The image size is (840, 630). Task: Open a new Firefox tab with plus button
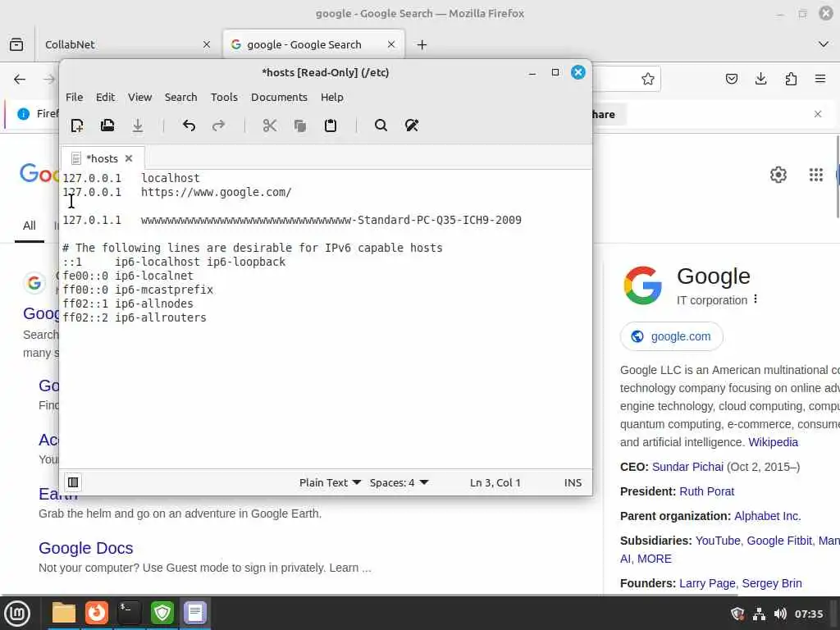(422, 44)
